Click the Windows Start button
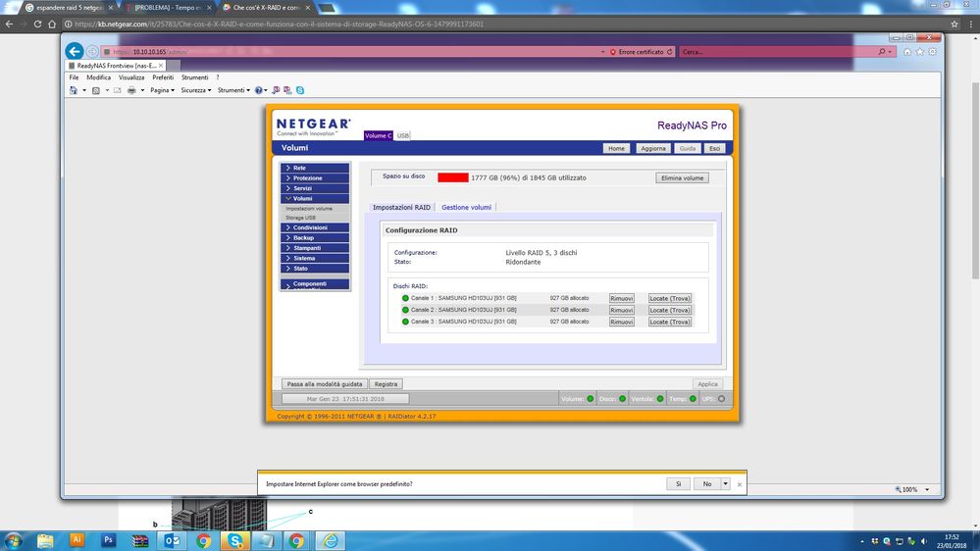Screen dimensions: 980x551 pos(13,540)
